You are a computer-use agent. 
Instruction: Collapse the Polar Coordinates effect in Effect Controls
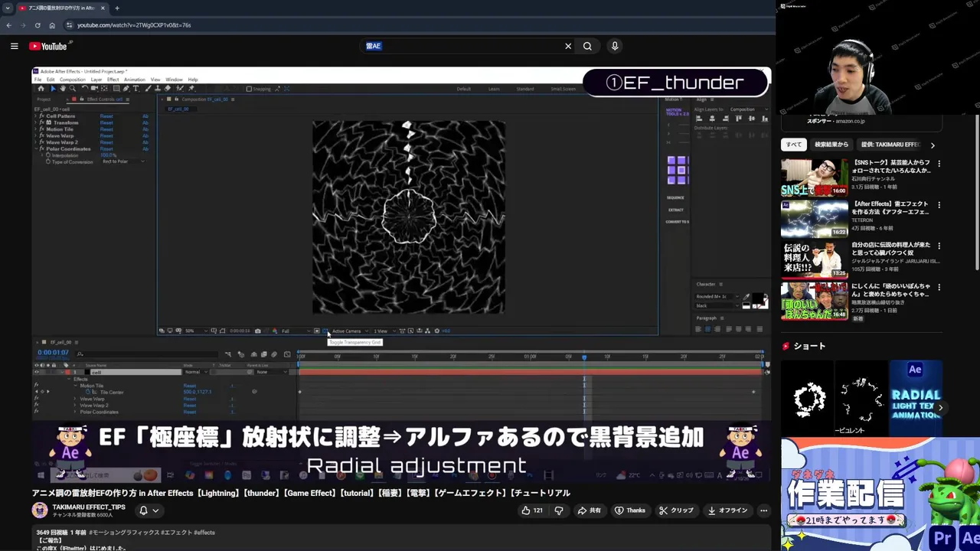[36, 148]
